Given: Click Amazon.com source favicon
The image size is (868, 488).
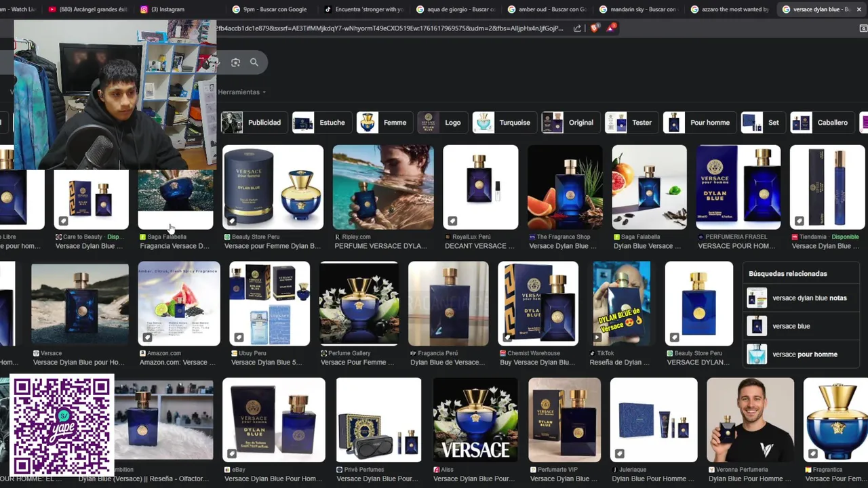Looking at the screenshot, I should tap(142, 353).
